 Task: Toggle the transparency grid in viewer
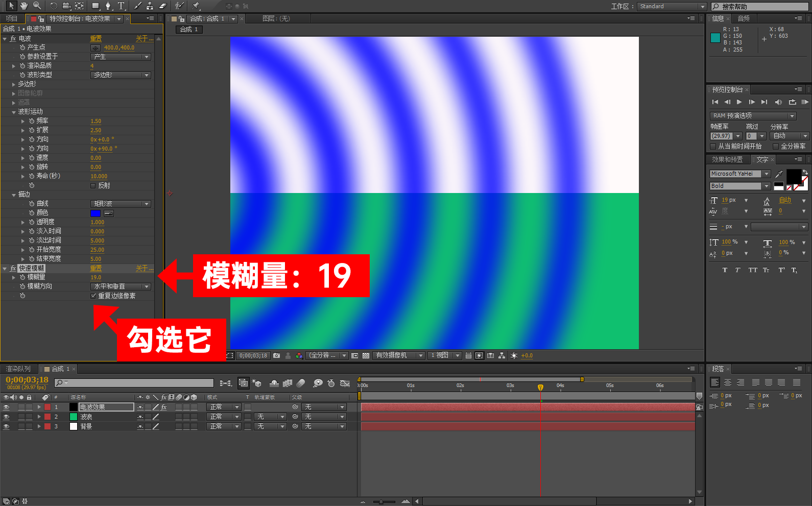coord(366,355)
